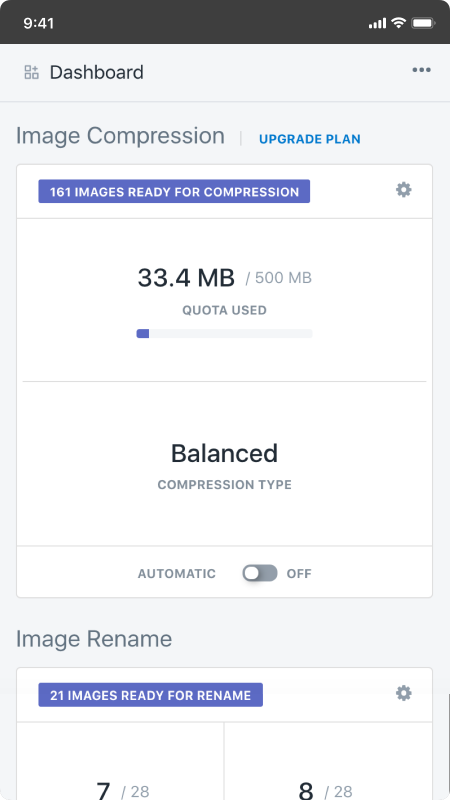
Task: Click the Upgrade Plan link
Action: [310, 139]
